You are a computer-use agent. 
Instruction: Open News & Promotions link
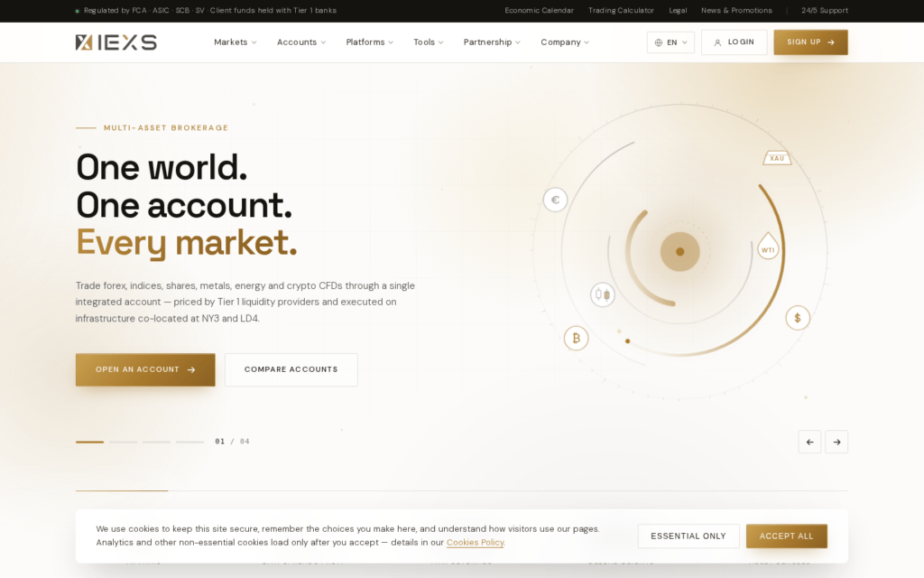[x=736, y=11]
